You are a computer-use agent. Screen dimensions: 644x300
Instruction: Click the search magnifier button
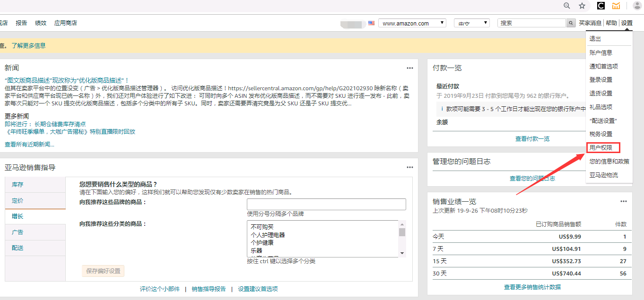click(x=571, y=23)
